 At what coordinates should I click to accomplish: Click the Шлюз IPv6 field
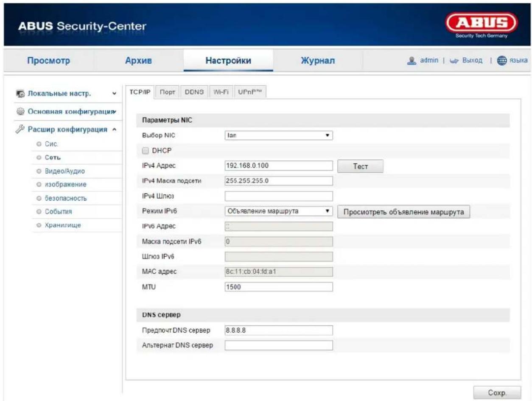[x=278, y=257]
